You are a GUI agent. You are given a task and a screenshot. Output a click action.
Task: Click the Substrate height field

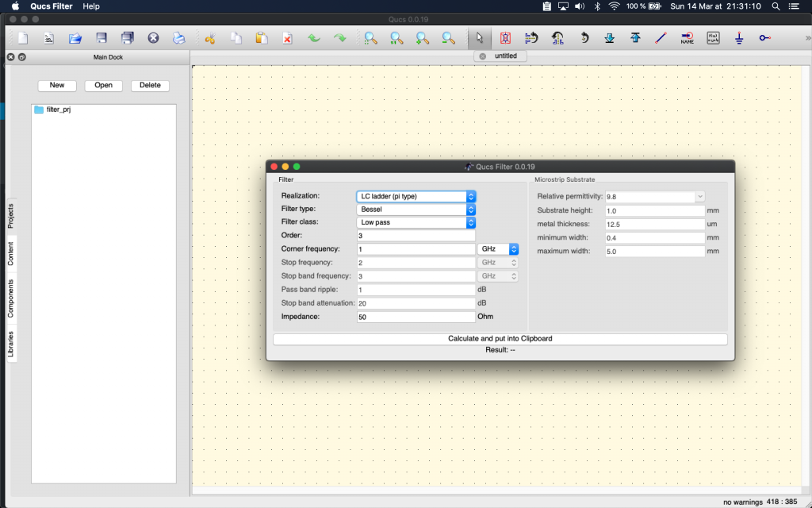(655, 211)
